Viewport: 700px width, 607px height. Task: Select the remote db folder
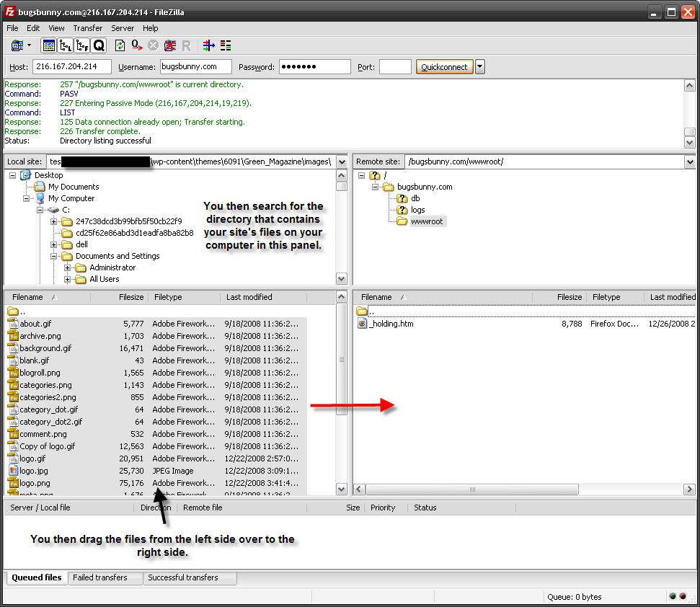point(415,199)
